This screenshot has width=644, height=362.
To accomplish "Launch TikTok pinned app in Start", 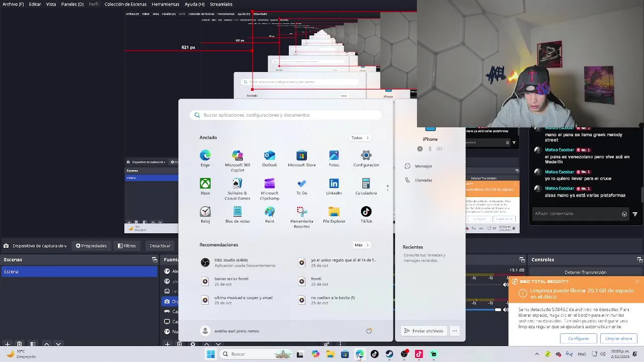I will coord(366,215).
